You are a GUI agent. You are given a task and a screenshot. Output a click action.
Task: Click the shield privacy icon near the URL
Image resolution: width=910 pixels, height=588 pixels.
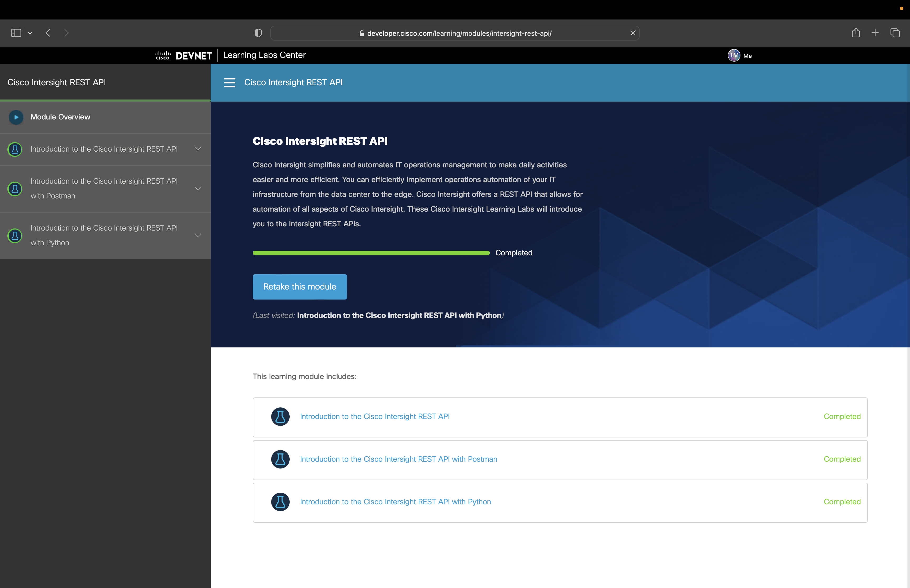(x=258, y=33)
